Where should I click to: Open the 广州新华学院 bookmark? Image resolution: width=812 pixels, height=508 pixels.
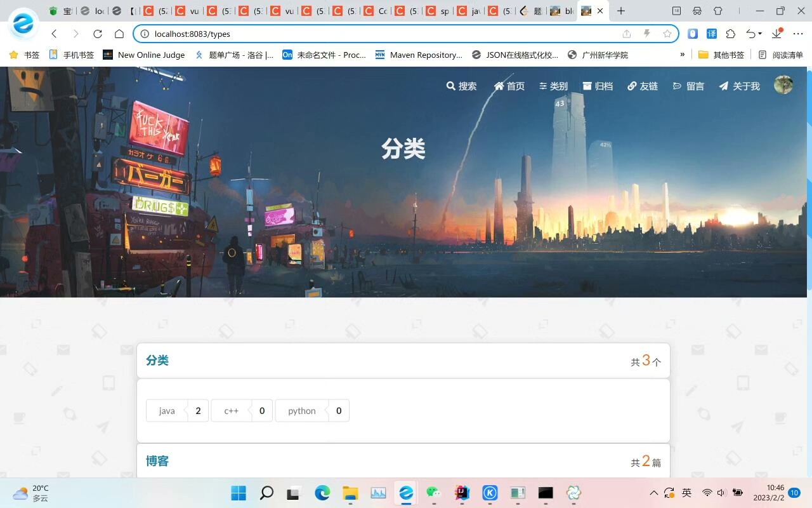point(598,55)
